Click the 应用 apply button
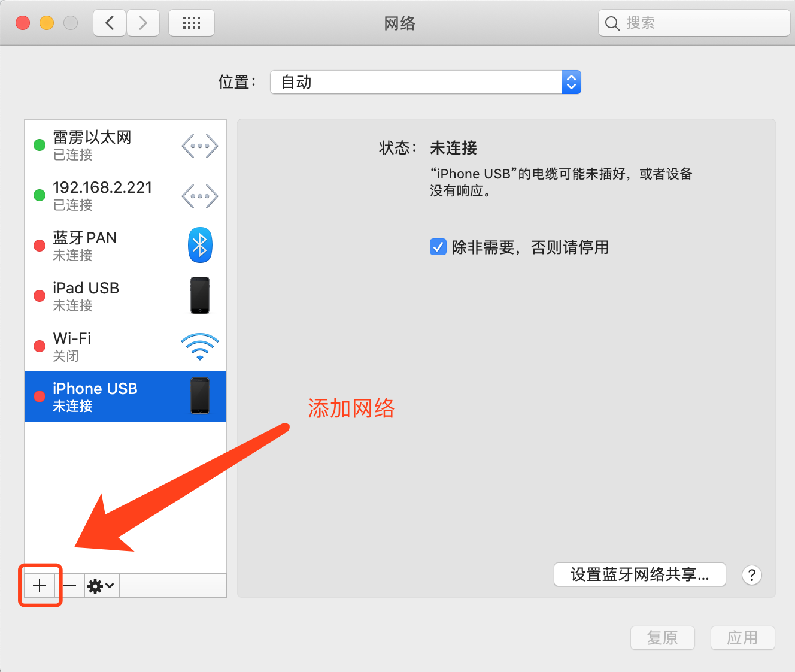 [x=743, y=638]
